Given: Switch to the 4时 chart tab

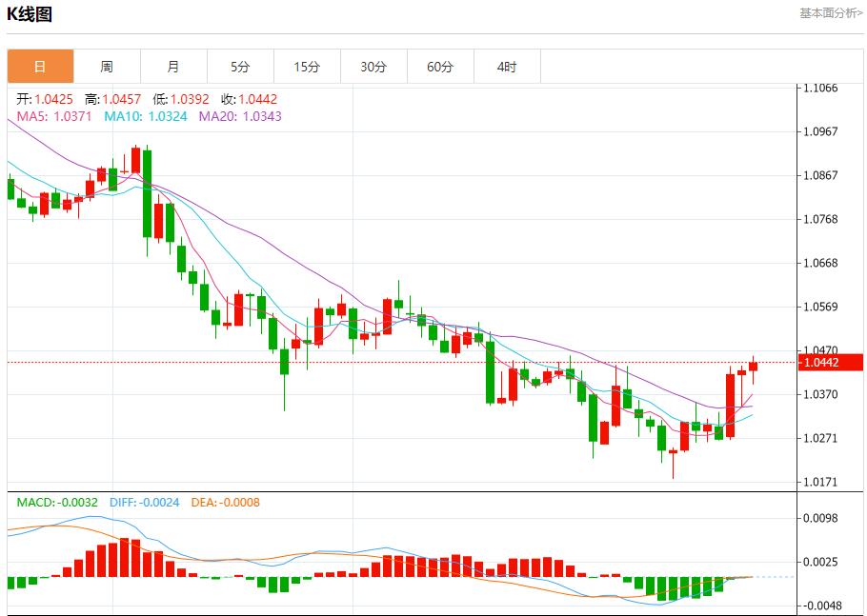Looking at the screenshot, I should click(x=507, y=67).
